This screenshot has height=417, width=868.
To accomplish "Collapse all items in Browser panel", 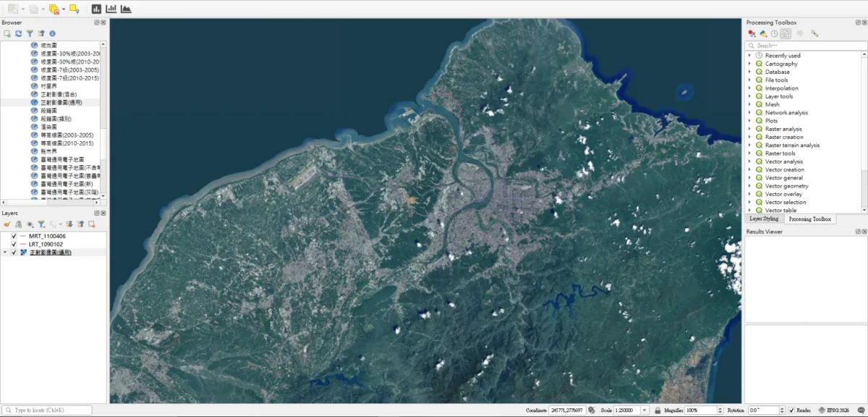I will click(x=41, y=33).
